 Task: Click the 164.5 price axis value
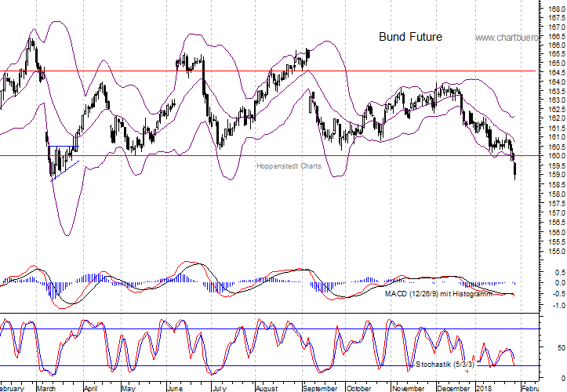(x=557, y=72)
